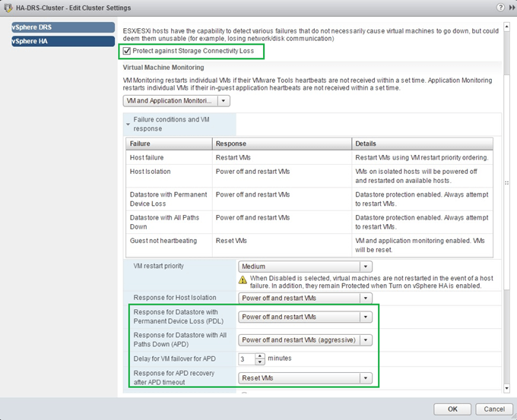
Task: Open the VM restart priority dropdown
Action: (x=305, y=267)
